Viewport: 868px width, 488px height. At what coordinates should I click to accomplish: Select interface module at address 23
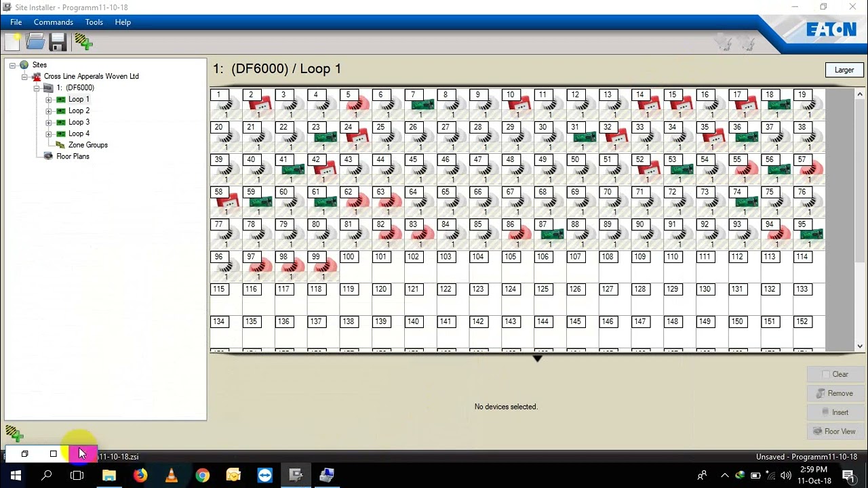(x=325, y=138)
